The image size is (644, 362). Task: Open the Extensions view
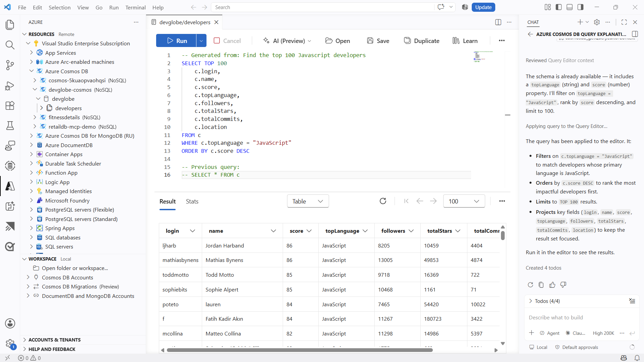coord(10,105)
